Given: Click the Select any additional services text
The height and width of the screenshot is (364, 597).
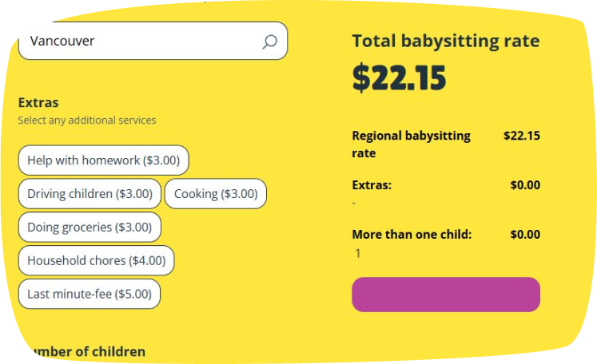Looking at the screenshot, I should tap(87, 121).
